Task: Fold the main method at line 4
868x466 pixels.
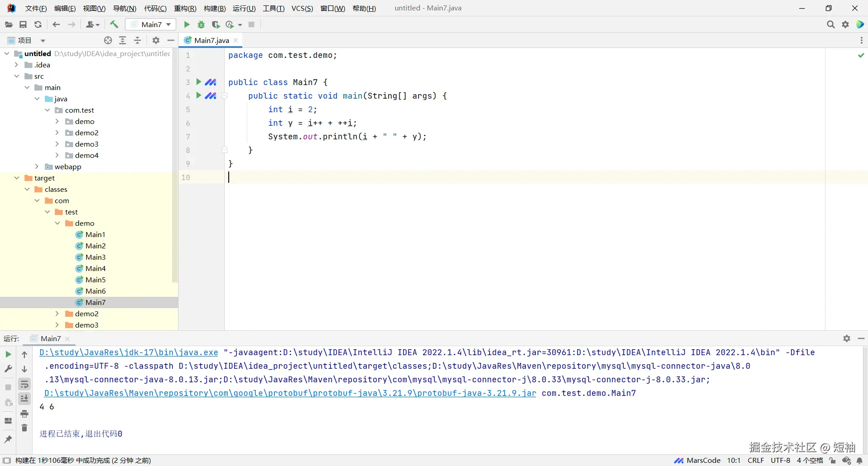Action: point(224,96)
